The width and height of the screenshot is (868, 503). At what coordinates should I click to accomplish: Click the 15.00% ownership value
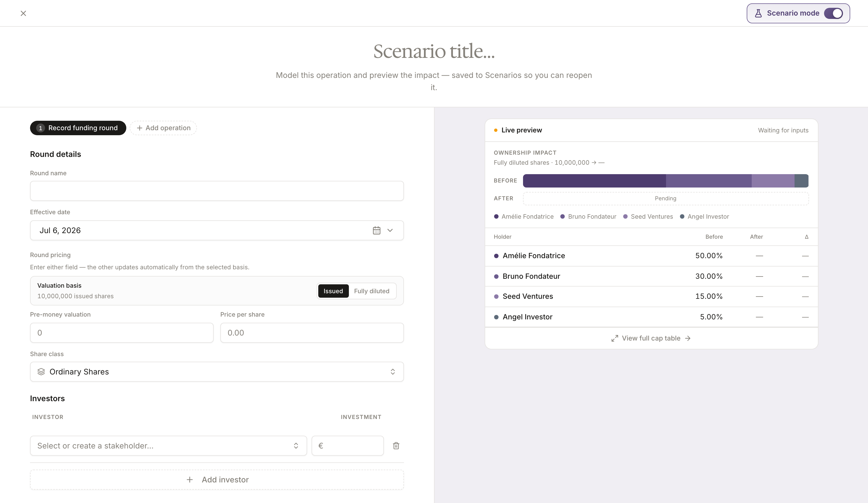pos(709,297)
